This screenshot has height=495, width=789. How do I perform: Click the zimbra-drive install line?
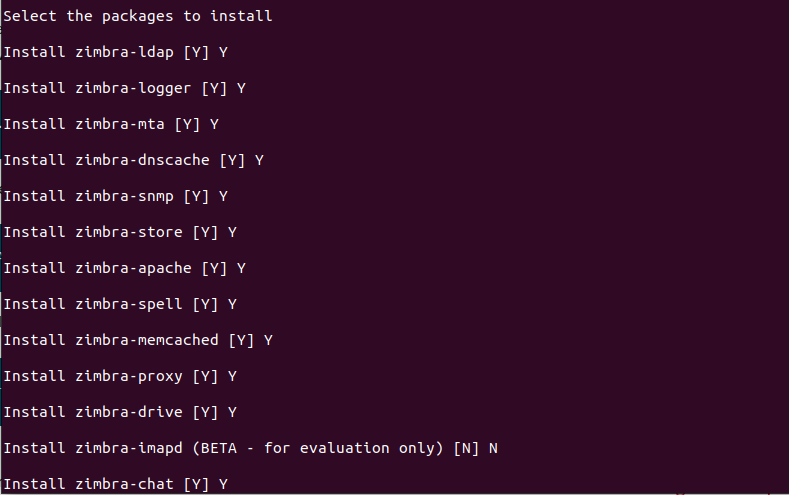pyautogui.click(x=120, y=412)
